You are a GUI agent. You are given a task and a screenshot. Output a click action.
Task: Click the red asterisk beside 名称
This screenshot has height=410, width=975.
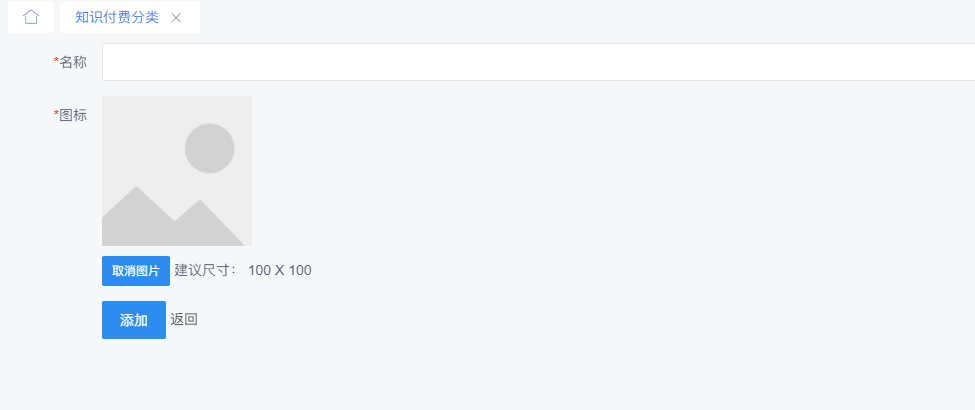coord(56,62)
